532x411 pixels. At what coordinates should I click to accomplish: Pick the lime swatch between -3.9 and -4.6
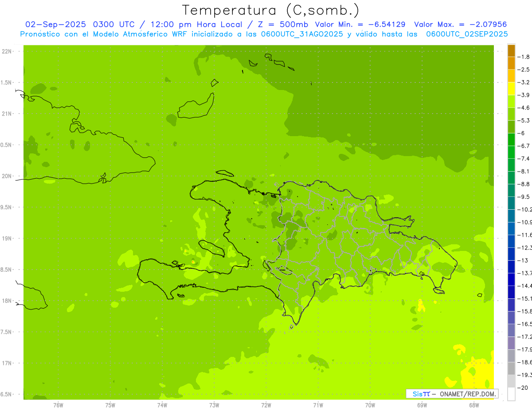[x=511, y=102]
